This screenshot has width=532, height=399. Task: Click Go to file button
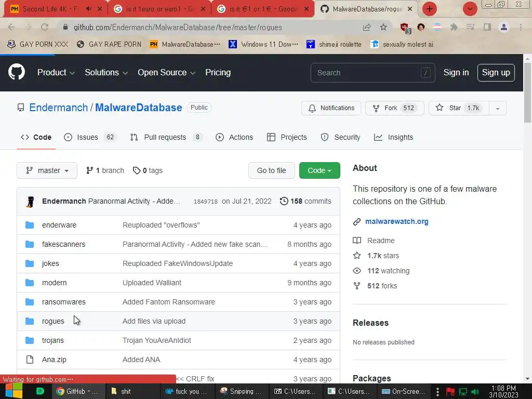271,170
